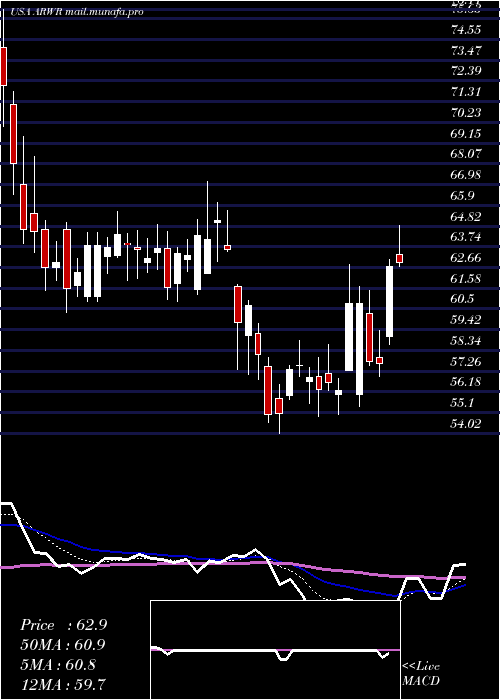Screen dimensions: 500x700
Task: Click the 50MA : 60.9 readout
Action: pos(63,645)
